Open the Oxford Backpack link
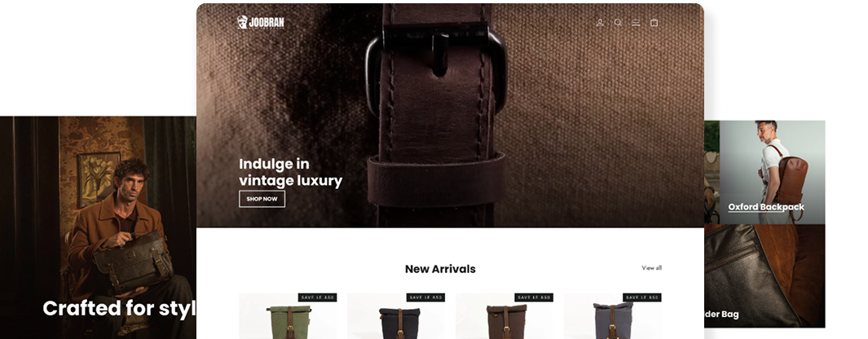Viewport: 868px width, 339px height. click(766, 207)
